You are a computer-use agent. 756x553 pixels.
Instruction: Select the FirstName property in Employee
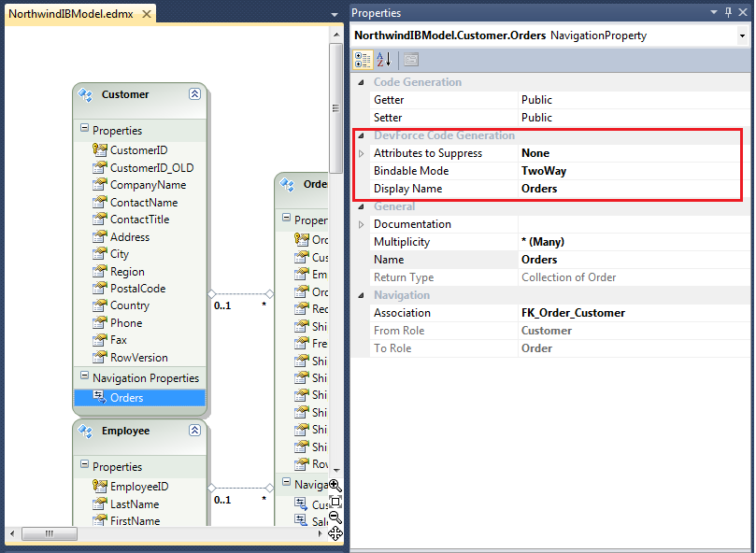click(x=135, y=521)
